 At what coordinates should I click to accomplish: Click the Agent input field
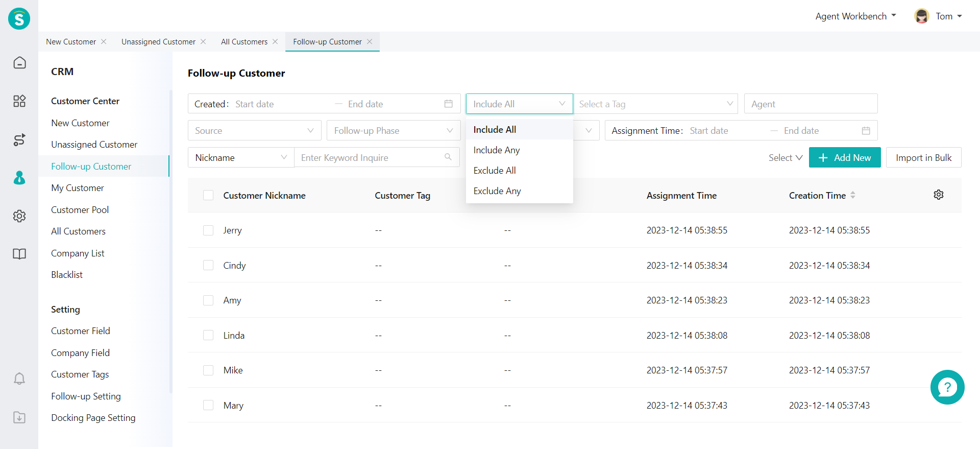tap(811, 104)
